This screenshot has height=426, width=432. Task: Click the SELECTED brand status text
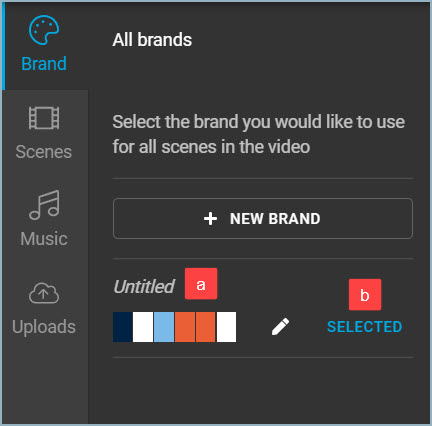[364, 327]
